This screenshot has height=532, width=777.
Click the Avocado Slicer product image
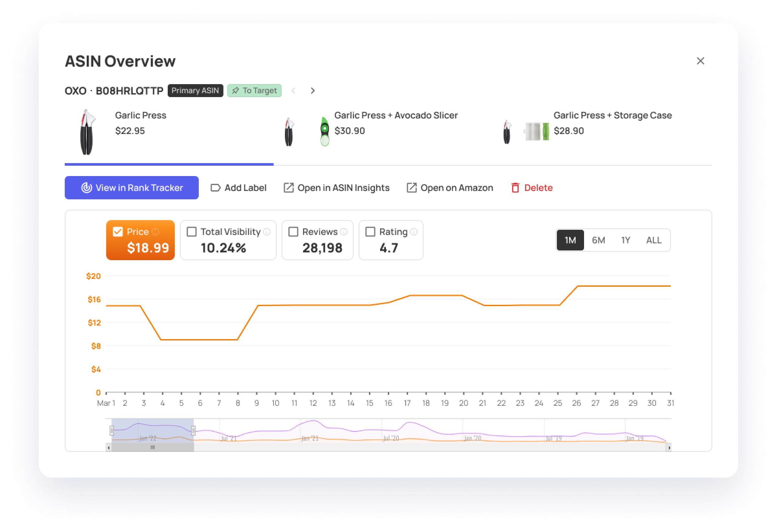point(325,131)
